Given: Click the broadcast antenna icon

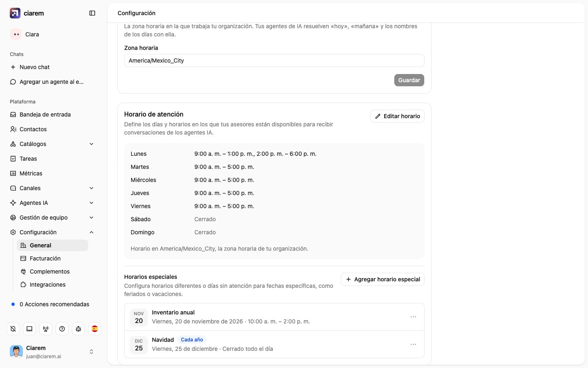Looking at the screenshot, I should (x=46, y=329).
